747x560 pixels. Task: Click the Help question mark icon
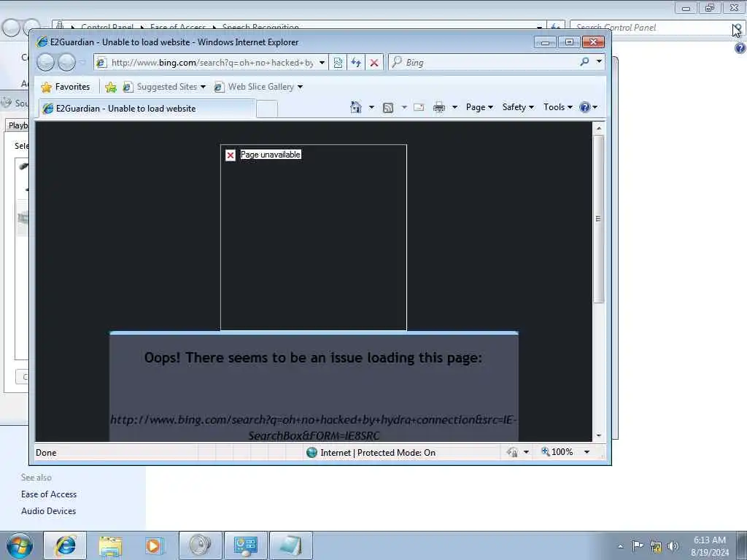tap(585, 107)
